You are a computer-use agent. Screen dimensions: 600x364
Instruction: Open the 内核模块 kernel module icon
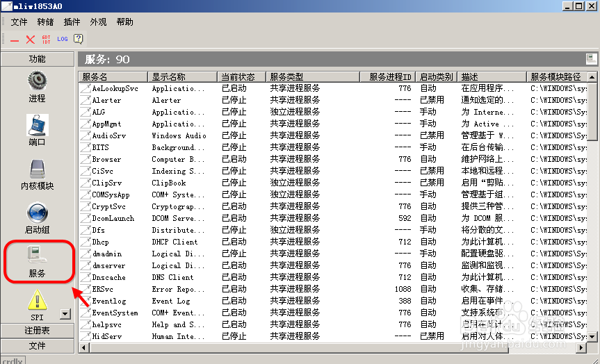(x=37, y=169)
